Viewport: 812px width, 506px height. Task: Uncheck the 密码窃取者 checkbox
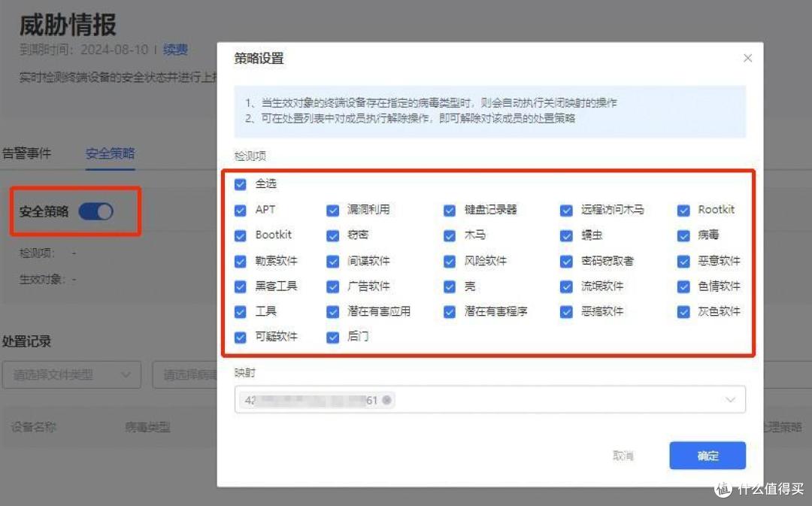pos(566,262)
